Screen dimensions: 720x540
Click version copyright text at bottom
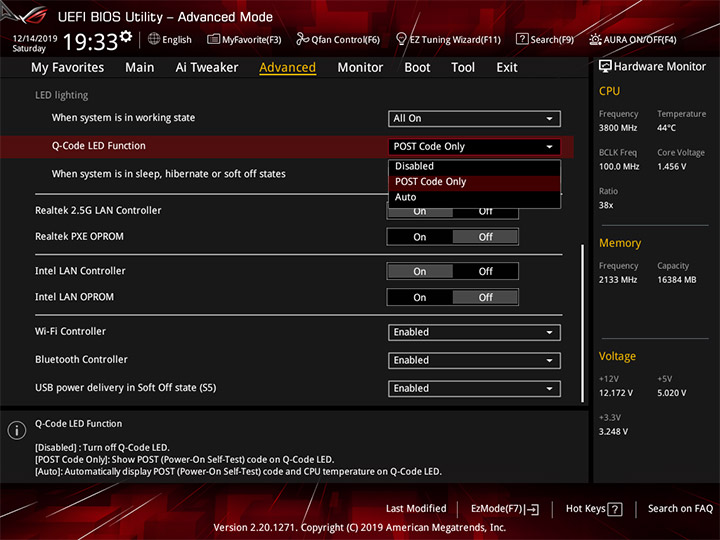pyautogui.click(x=360, y=528)
